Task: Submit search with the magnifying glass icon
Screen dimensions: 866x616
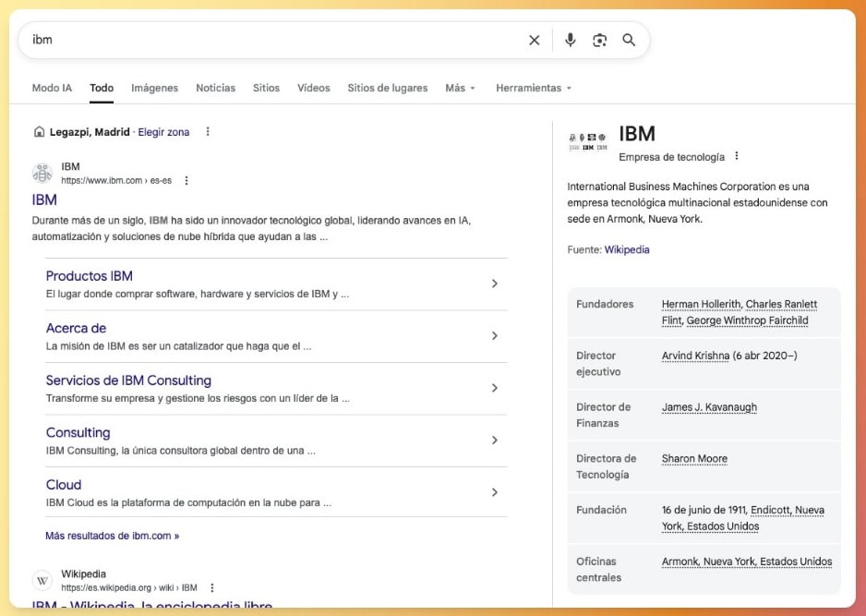Action: pyautogui.click(x=629, y=40)
